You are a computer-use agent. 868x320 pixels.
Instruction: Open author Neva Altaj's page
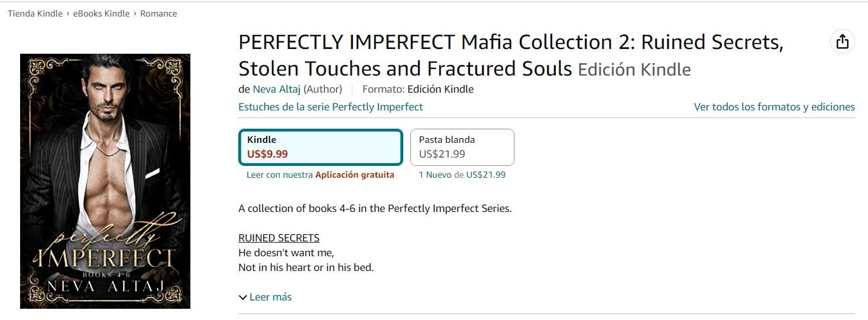click(x=277, y=89)
